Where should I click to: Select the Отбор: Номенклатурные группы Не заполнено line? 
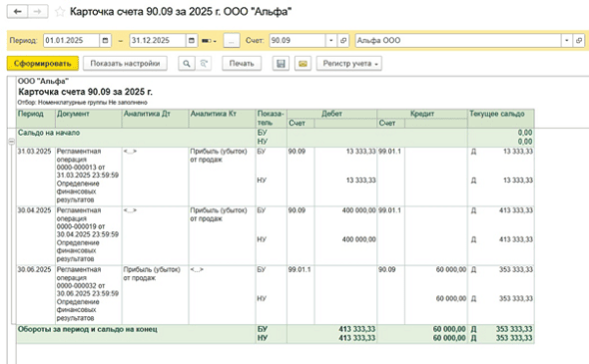(x=82, y=103)
